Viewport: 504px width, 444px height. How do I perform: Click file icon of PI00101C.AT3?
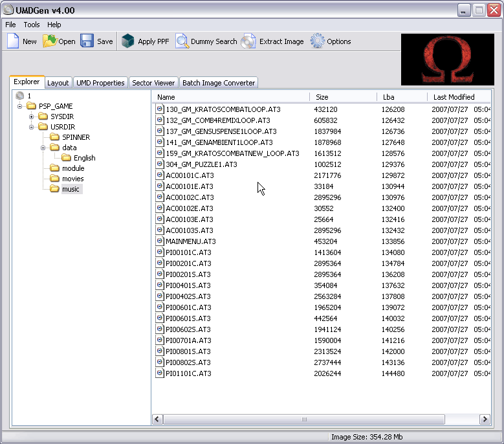159,252
